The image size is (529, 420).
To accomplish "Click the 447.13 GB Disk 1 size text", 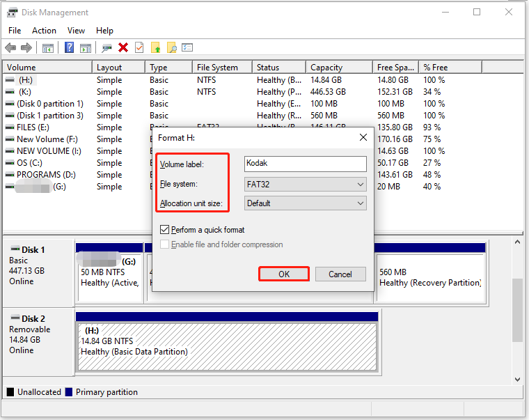I will coord(26,271).
